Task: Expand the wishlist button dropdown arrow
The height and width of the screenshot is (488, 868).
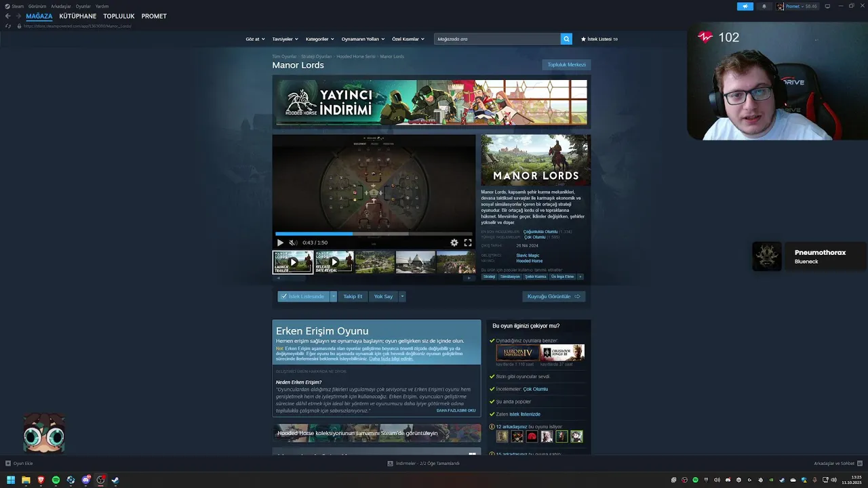Action: coord(334,296)
